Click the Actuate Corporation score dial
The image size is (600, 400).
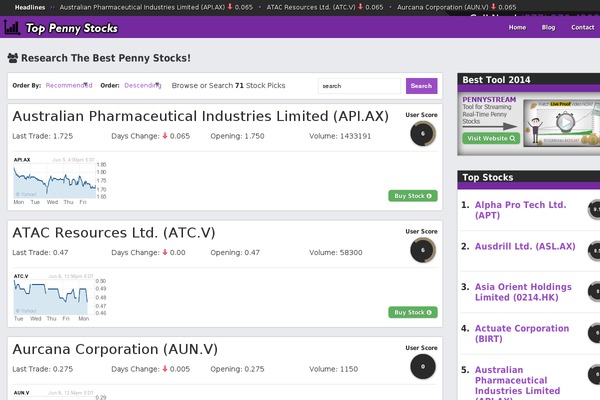[594, 333]
